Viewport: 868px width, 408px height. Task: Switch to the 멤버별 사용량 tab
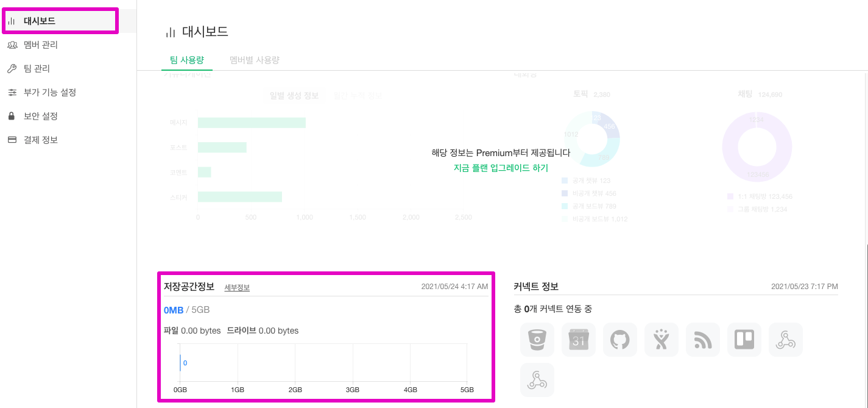[x=254, y=60]
